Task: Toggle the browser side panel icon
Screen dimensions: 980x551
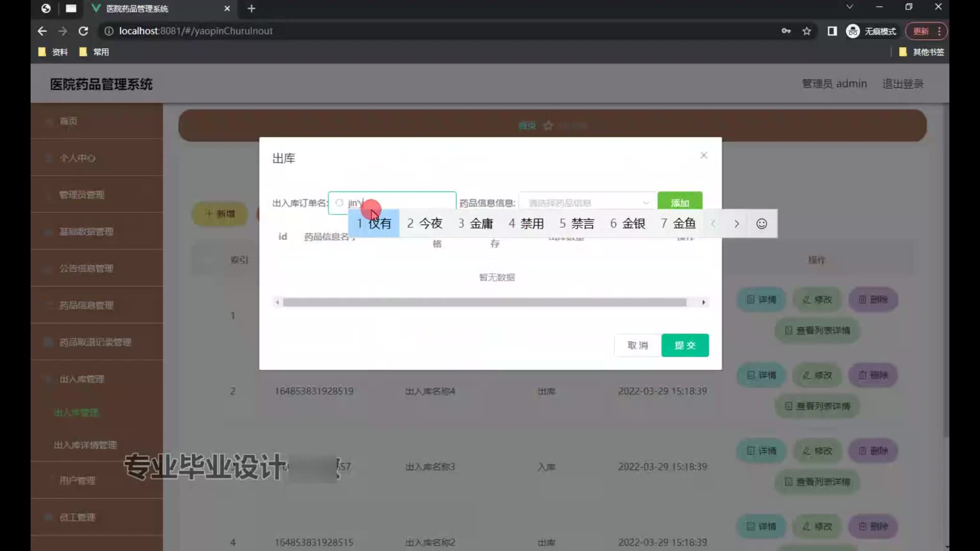Action: tap(832, 31)
